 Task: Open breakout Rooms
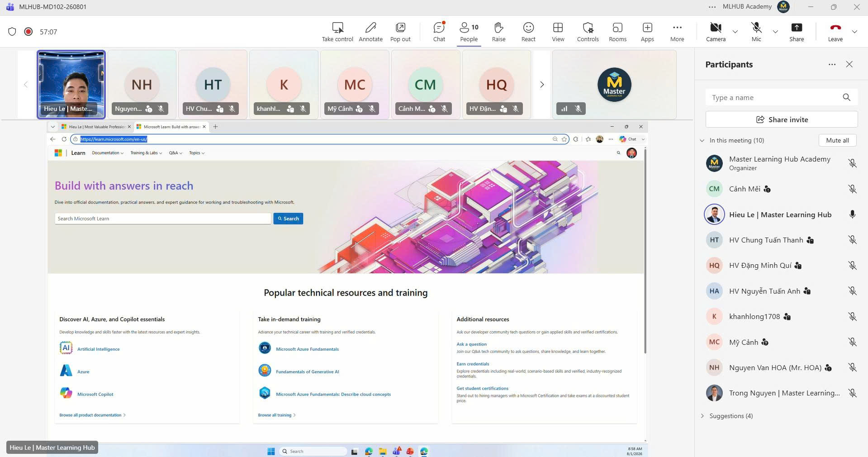click(x=617, y=32)
